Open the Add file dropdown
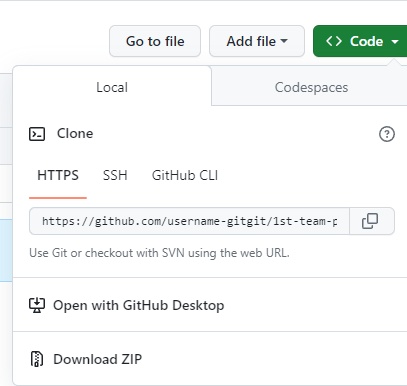This screenshot has width=407, height=386. 257,41
